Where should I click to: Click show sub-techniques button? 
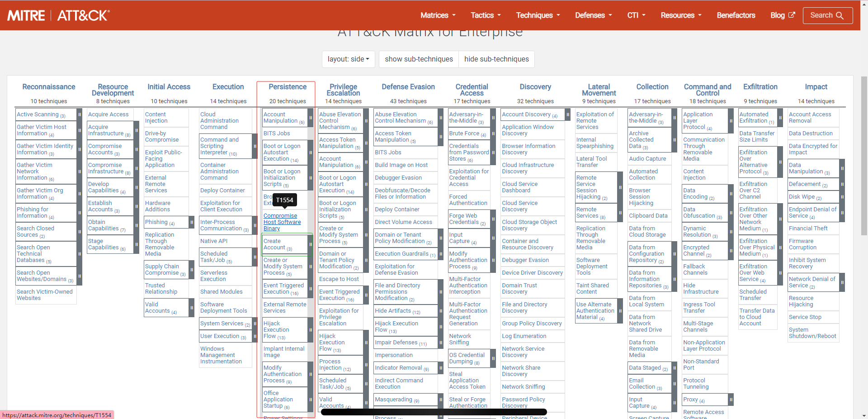(419, 59)
